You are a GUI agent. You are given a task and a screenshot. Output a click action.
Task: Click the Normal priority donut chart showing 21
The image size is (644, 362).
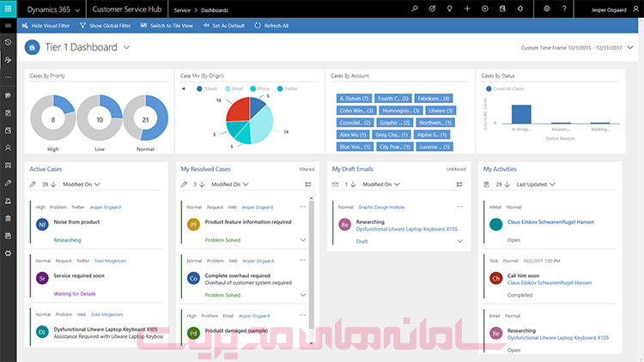point(145,119)
